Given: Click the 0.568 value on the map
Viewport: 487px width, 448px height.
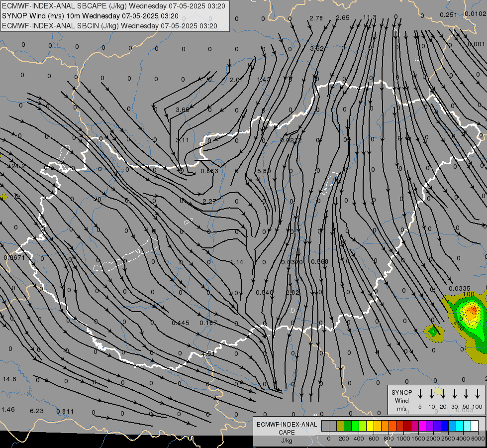Looking at the screenshot, I should [319, 262].
